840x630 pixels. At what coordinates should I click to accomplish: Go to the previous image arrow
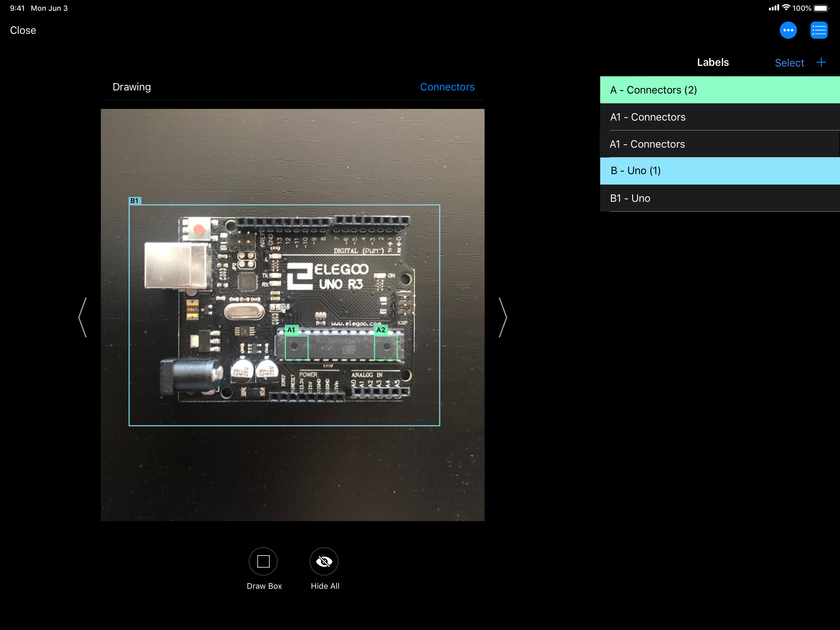(83, 317)
